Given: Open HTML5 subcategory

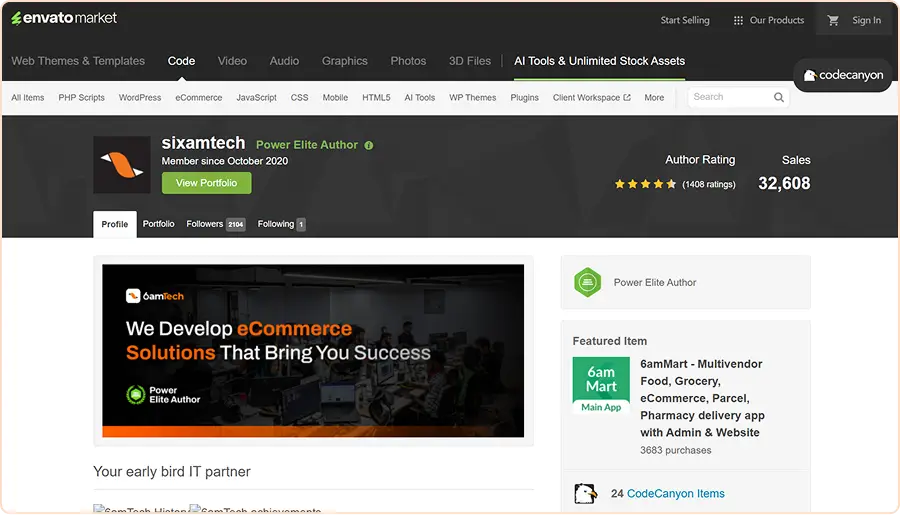Looking at the screenshot, I should click(376, 98).
